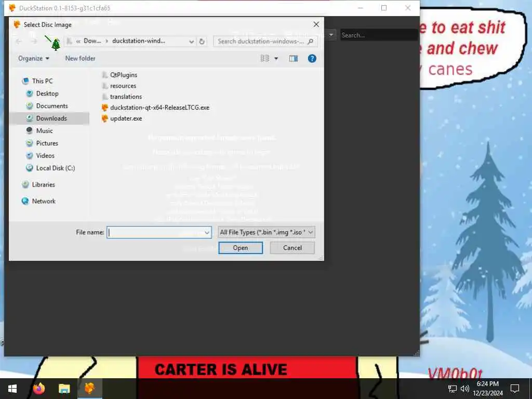Select the translations folder

point(126,97)
